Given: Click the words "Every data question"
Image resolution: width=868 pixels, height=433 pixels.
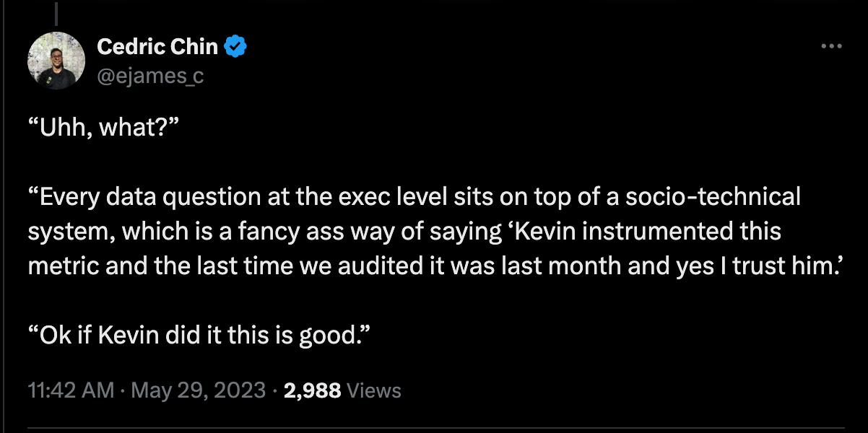Looking at the screenshot, I should point(123,197).
